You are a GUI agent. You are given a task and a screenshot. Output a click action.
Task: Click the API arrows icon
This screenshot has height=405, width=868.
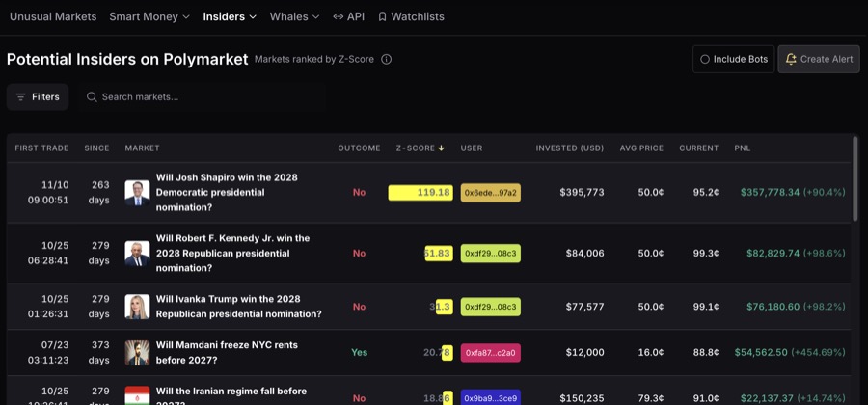point(339,16)
